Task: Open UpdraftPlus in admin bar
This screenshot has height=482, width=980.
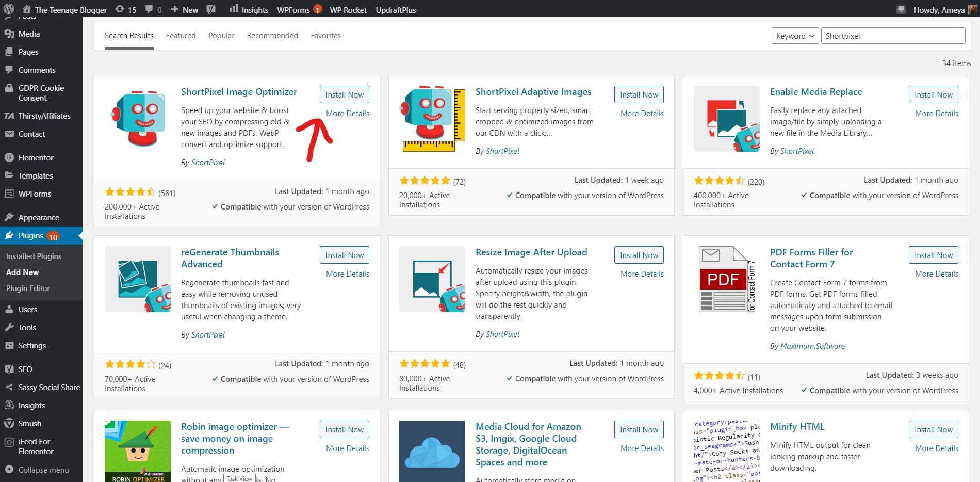Action: [396, 10]
